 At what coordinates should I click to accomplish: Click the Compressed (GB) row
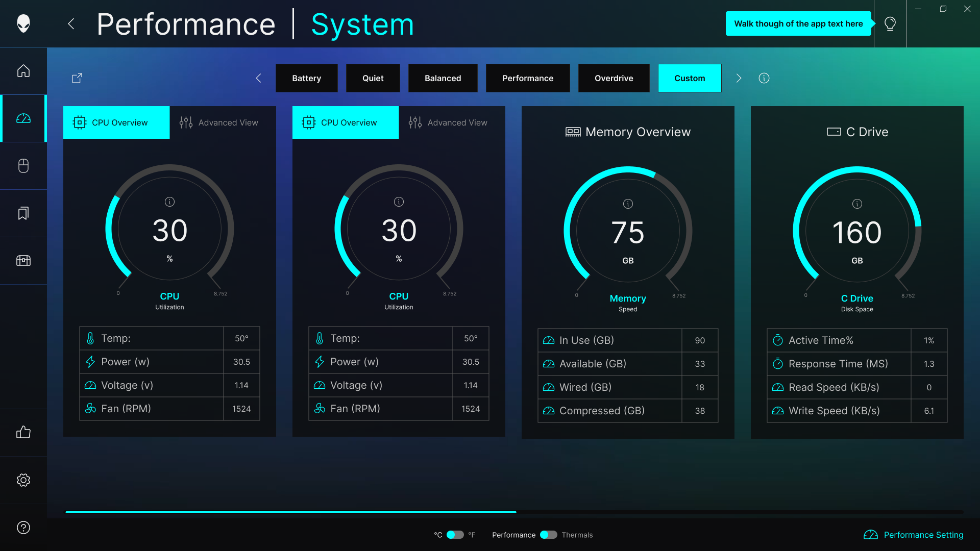pyautogui.click(x=628, y=411)
